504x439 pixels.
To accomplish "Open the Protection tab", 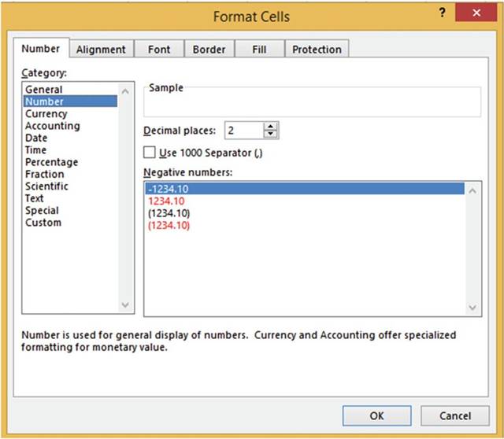I will click(317, 50).
